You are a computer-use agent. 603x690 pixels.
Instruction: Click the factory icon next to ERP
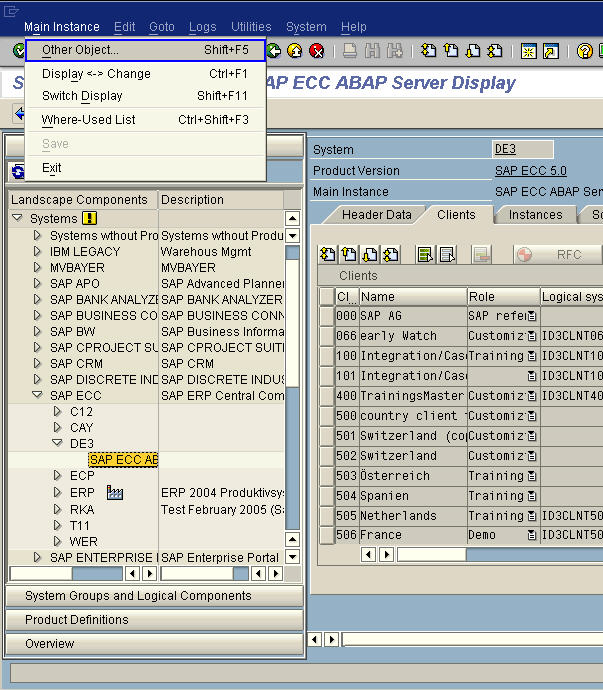[115, 492]
